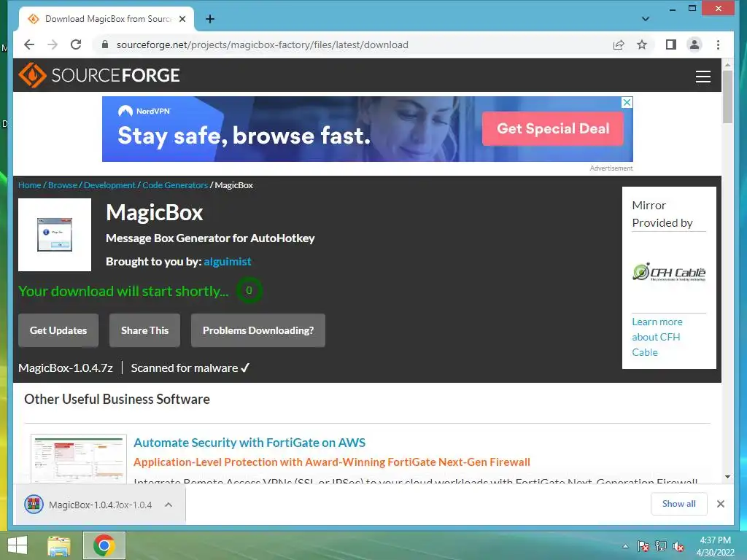The width and height of the screenshot is (747, 560).
Task: Close the Download MagicBox tab
Action: pos(182,19)
